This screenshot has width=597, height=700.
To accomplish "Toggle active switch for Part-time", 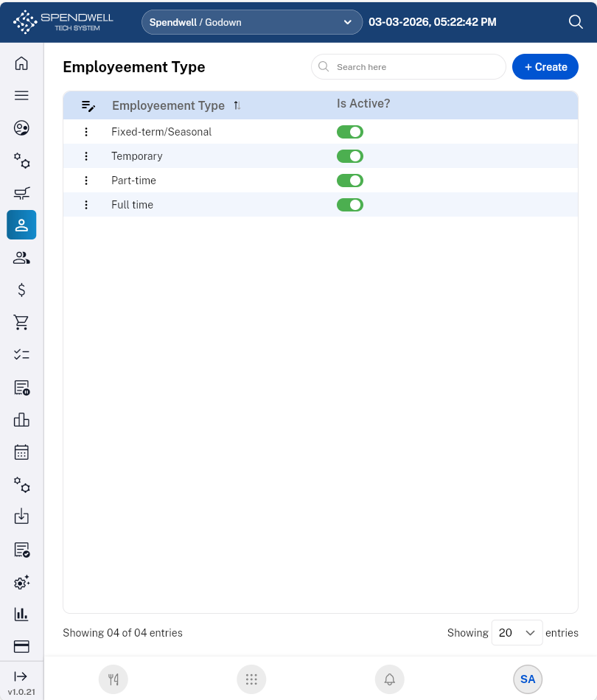I will tap(350, 181).
